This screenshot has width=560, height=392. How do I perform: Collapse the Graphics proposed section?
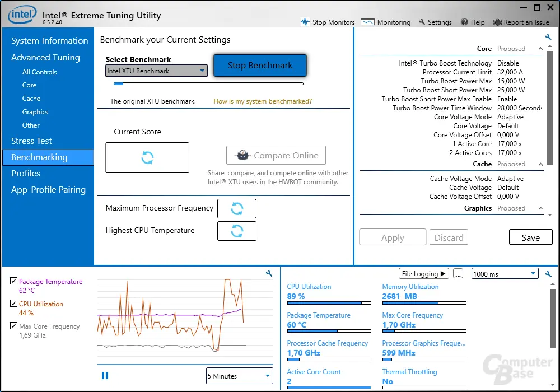tap(540, 208)
